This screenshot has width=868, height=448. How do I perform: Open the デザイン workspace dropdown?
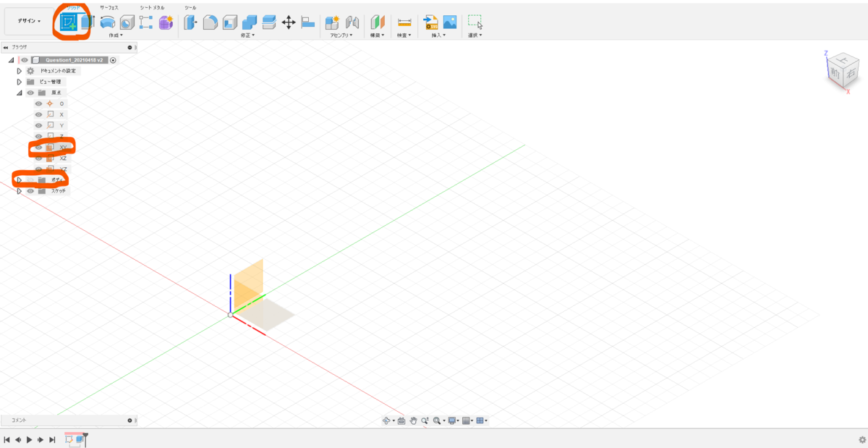(29, 21)
